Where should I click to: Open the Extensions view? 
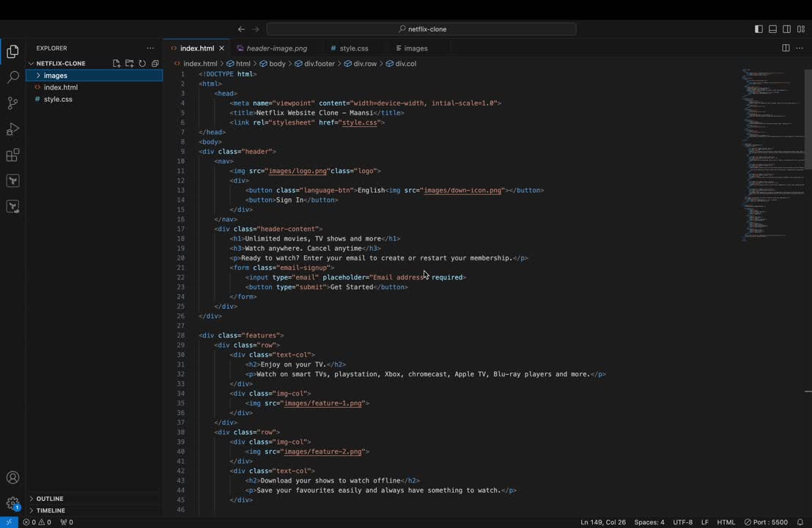pos(12,155)
